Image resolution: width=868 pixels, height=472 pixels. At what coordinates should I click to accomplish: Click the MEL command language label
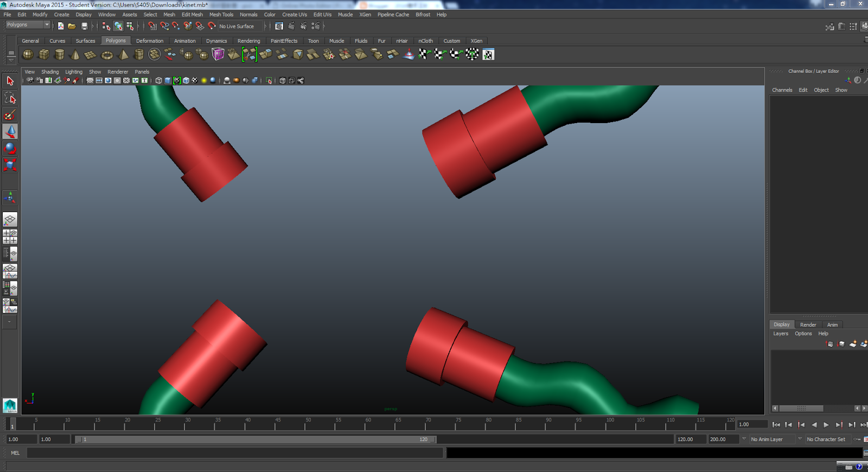[x=15, y=453]
